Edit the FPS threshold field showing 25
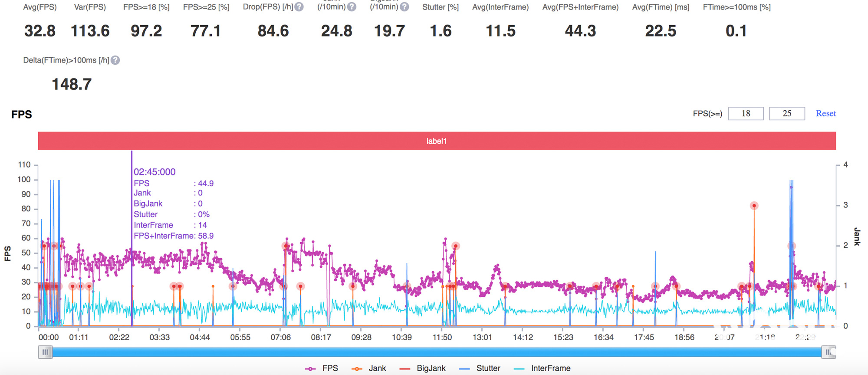The height and width of the screenshot is (375, 868). click(787, 113)
